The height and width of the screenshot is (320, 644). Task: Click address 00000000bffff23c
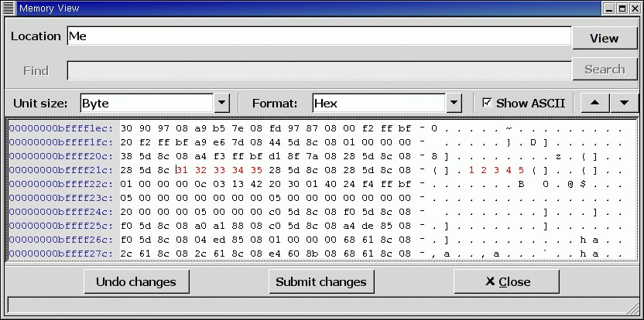[x=61, y=198]
